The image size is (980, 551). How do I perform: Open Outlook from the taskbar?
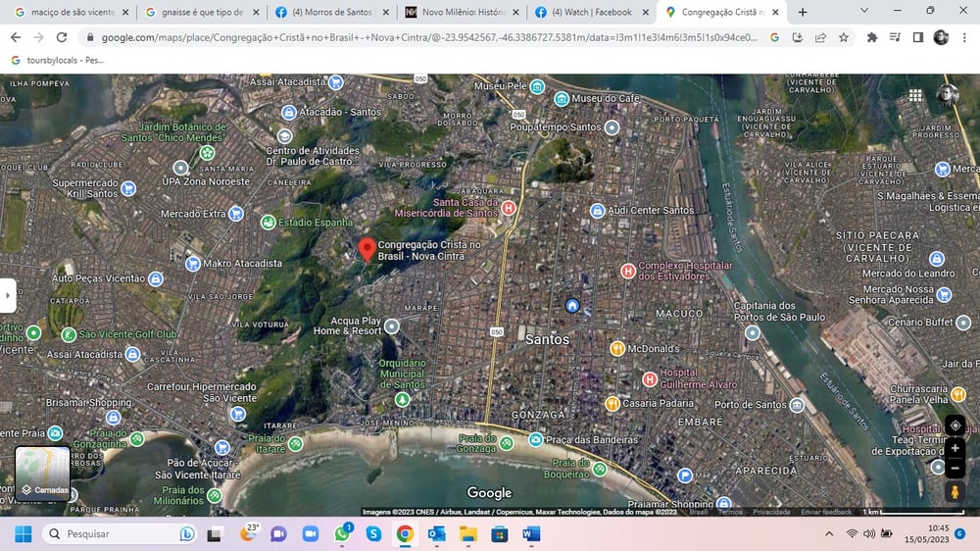point(437,533)
